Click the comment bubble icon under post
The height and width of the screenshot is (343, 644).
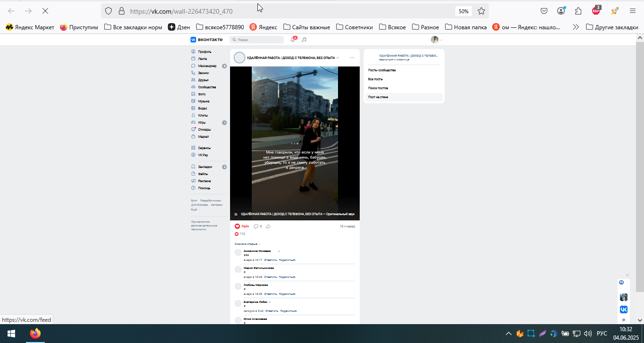pyautogui.click(x=256, y=226)
